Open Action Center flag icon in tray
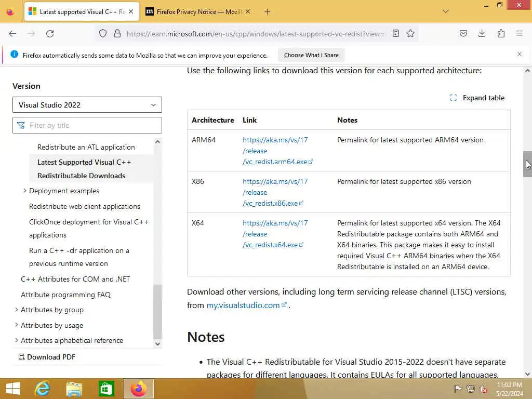This screenshot has height=399, width=532. [458, 389]
